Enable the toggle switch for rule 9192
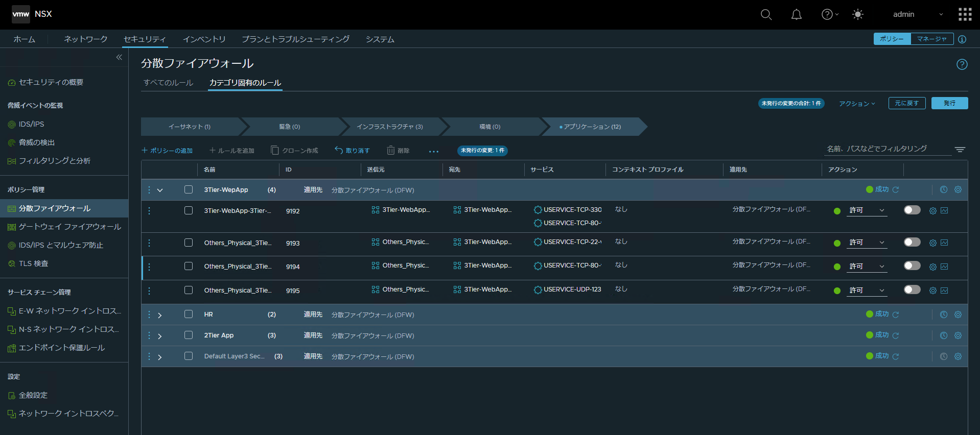The image size is (980, 435). (912, 210)
